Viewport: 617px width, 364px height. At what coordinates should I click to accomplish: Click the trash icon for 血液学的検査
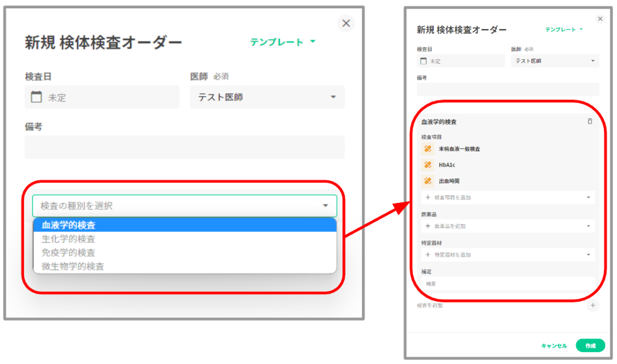(590, 121)
